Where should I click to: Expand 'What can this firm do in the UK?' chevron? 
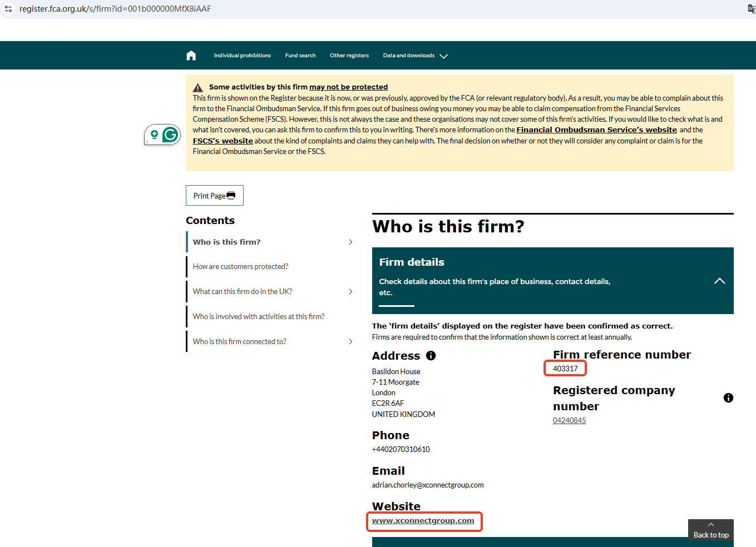point(350,291)
